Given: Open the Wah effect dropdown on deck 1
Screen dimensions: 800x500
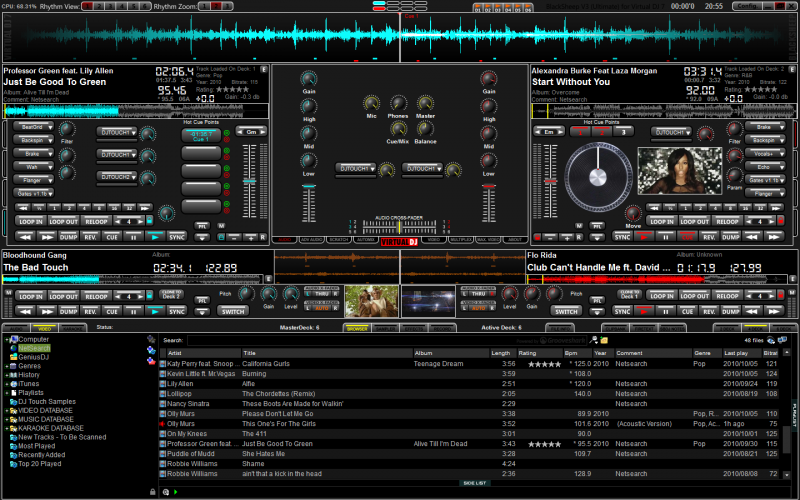Looking at the screenshot, I should (x=33, y=166).
